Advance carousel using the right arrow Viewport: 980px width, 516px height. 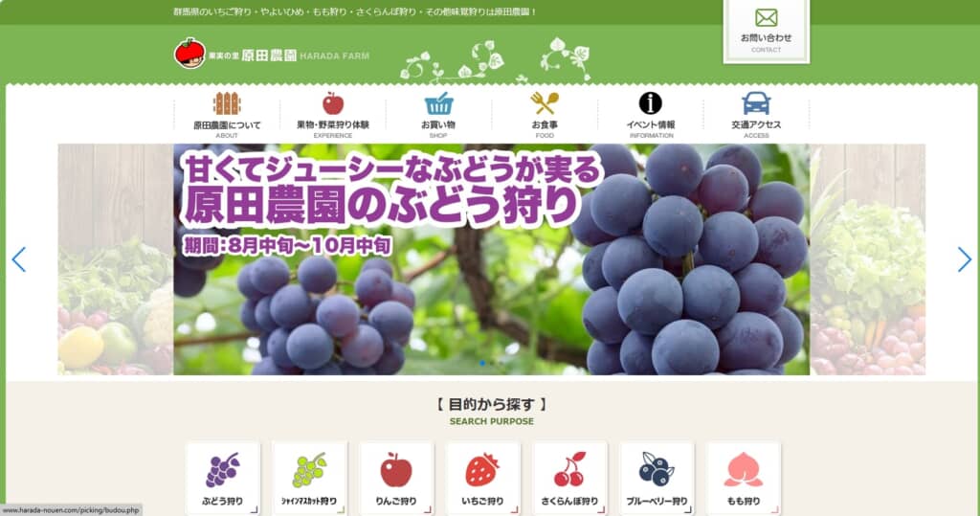pos(965,259)
